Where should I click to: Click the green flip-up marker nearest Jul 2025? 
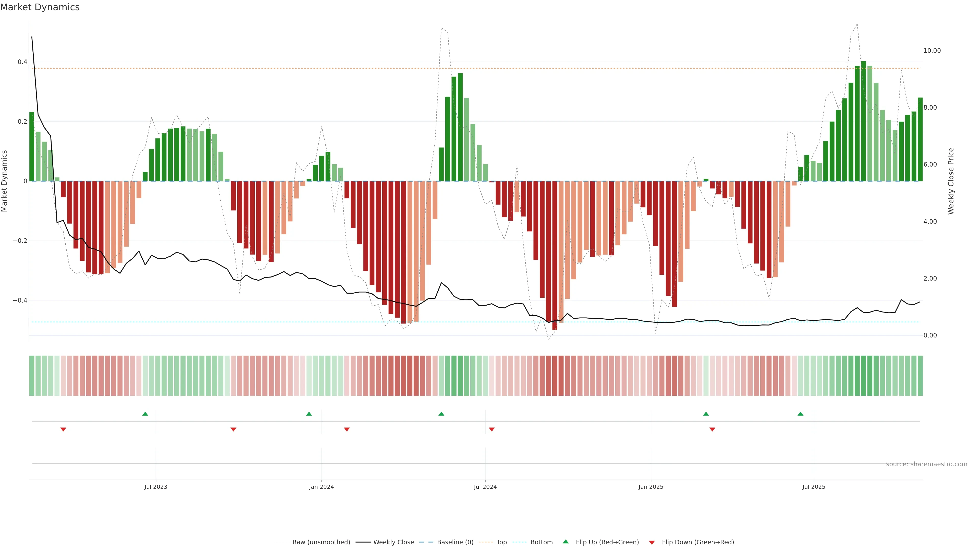pos(800,414)
